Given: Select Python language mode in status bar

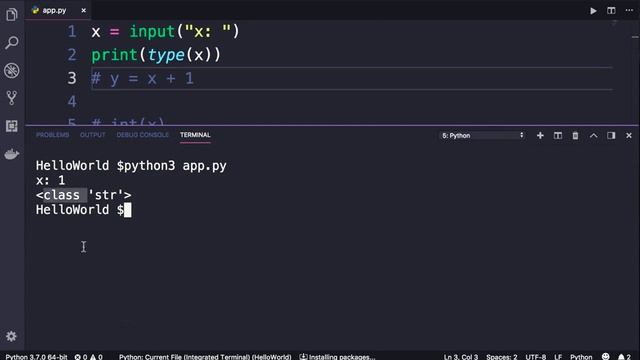Looking at the screenshot, I should (581, 357).
